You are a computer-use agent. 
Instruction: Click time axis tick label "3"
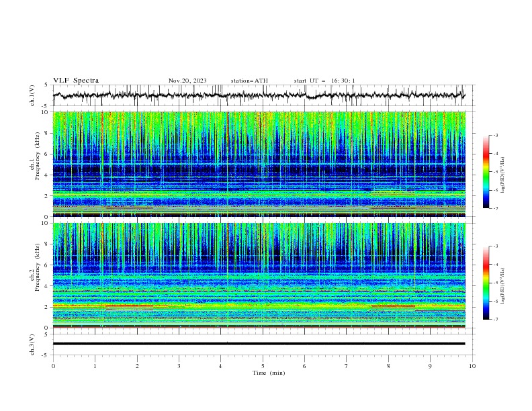click(179, 366)
